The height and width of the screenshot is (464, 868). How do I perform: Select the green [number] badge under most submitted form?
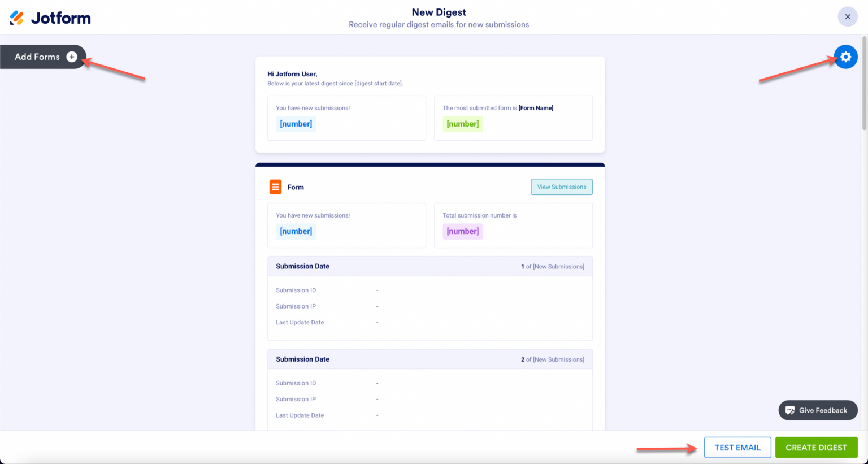(x=462, y=123)
